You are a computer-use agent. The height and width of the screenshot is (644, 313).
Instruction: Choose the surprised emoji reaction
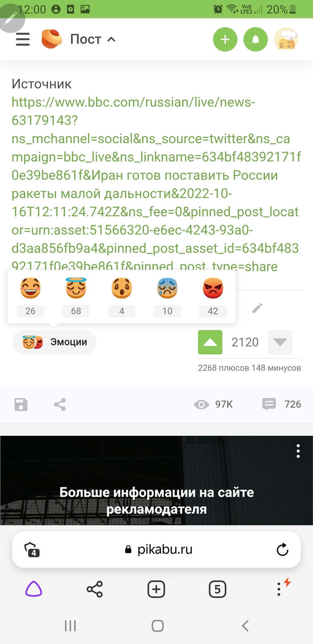pyautogui.click(x=122, y=288)
